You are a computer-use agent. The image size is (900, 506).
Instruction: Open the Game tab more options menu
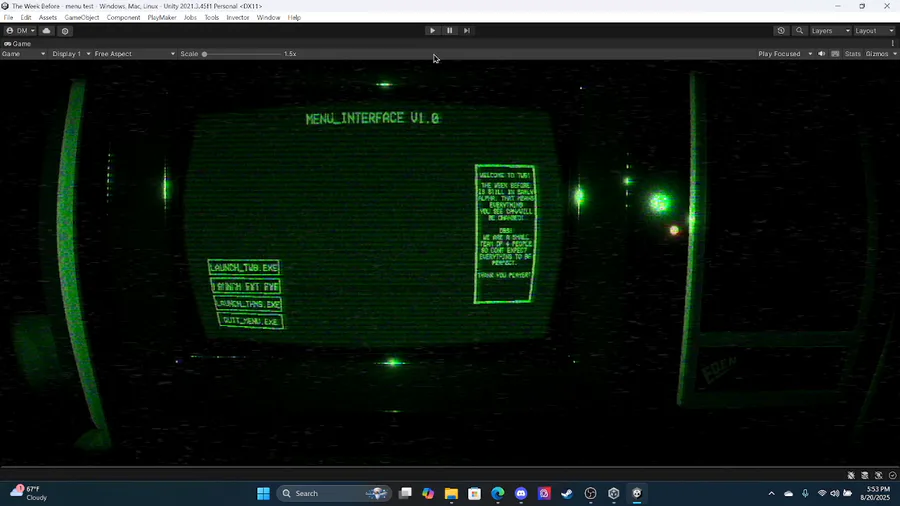point(893,44)
